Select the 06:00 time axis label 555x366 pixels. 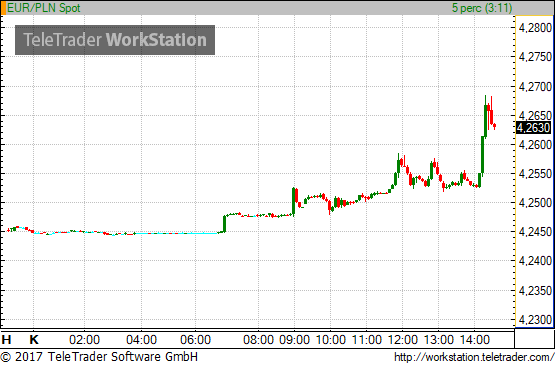point(195,340)
